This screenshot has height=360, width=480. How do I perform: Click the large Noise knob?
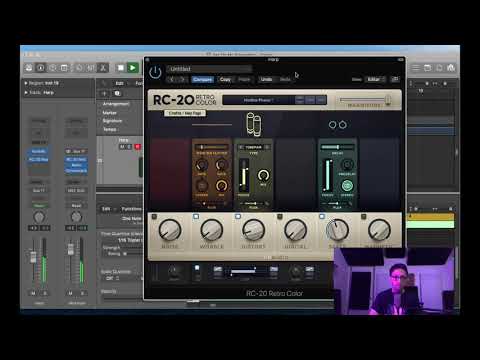click(x=170, y=230)
